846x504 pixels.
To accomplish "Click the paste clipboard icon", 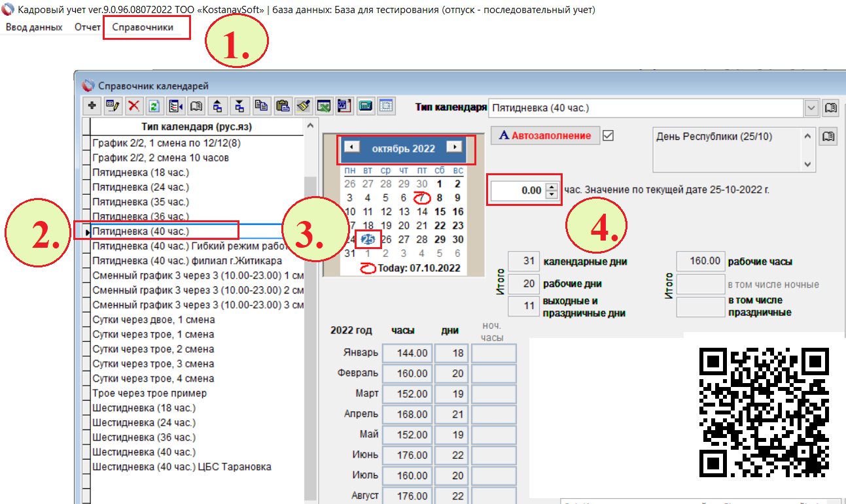I will click(282, 105).
